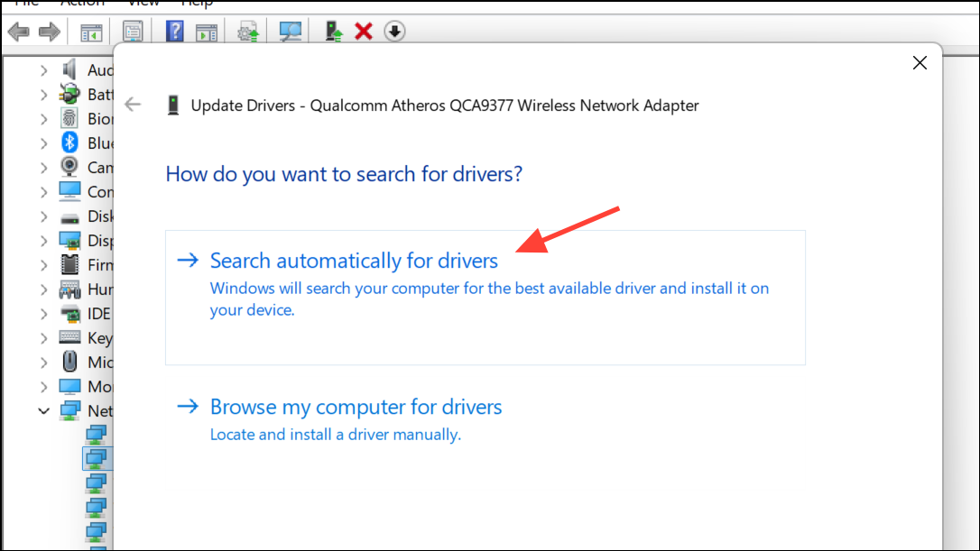Open the Properties toolbar icon
Viewport: 980px width, 551px height.
click(x=133, y=32)
